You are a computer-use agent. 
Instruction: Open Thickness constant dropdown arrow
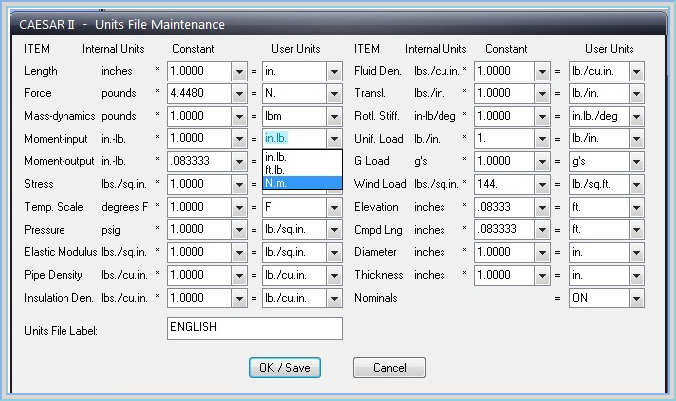click(542, 276)
